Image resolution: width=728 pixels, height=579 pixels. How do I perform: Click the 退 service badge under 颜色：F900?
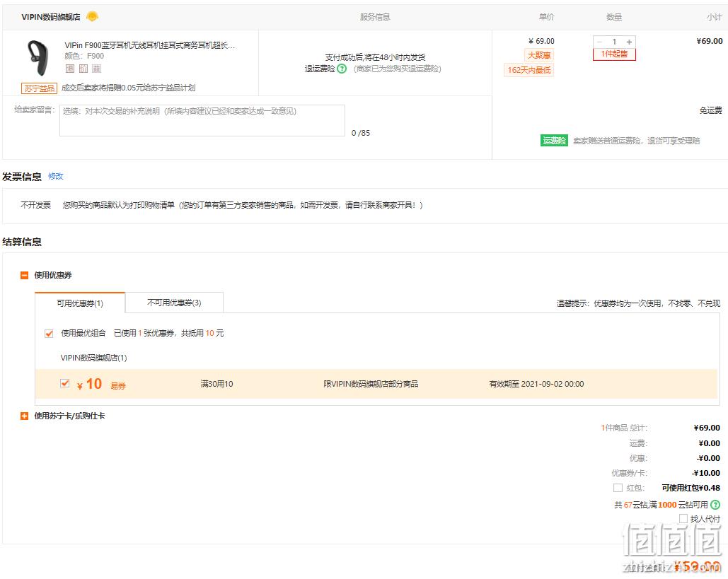tap(69, 69)
